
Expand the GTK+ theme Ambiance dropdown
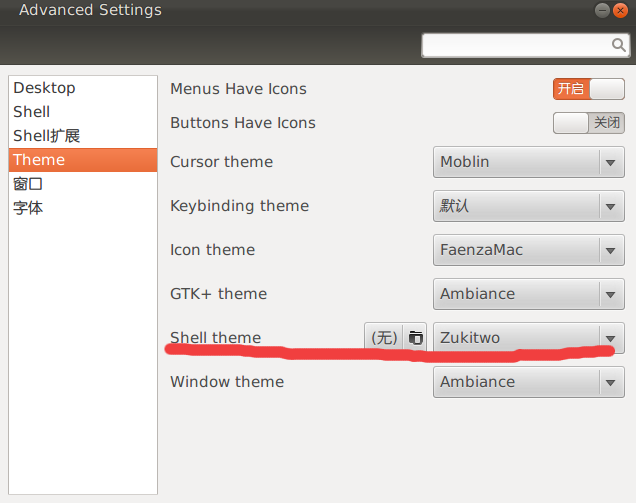[529, 294]
